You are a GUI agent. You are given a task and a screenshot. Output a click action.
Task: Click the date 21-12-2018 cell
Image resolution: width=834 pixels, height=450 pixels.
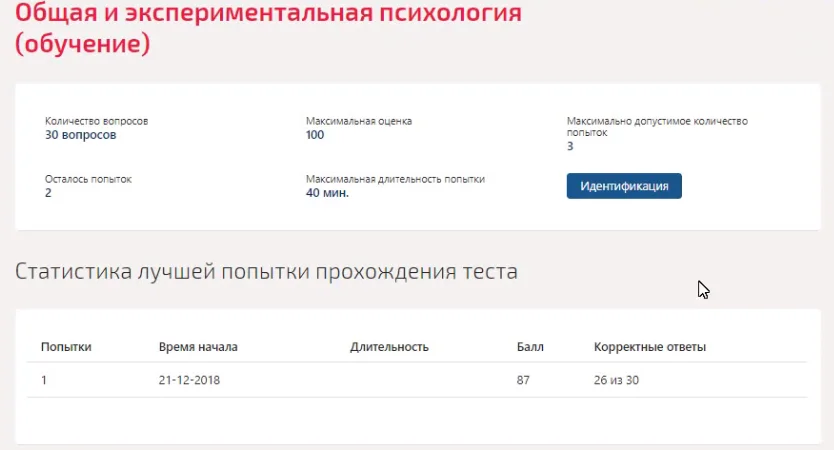coord(189,380)
